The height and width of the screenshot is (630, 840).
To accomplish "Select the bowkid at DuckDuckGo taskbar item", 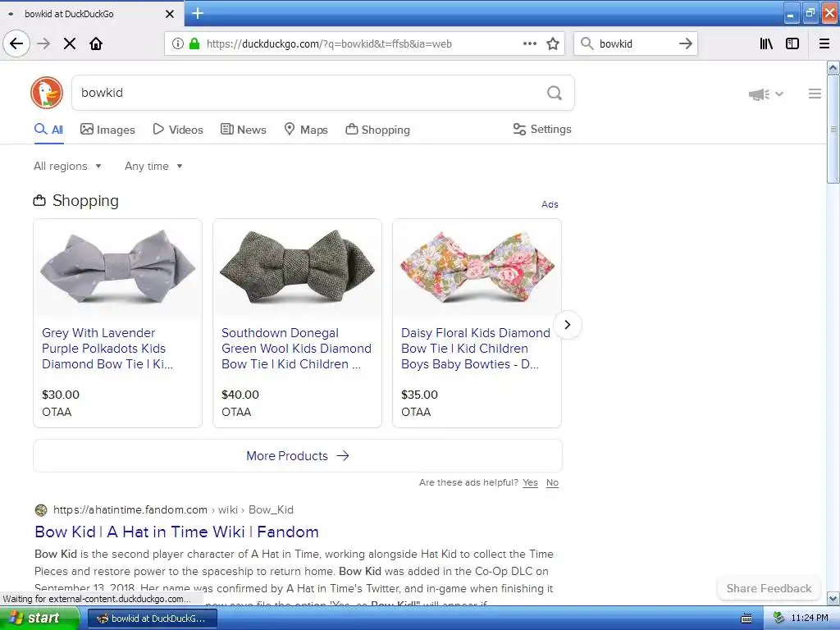I will click(x=153, y=619).
